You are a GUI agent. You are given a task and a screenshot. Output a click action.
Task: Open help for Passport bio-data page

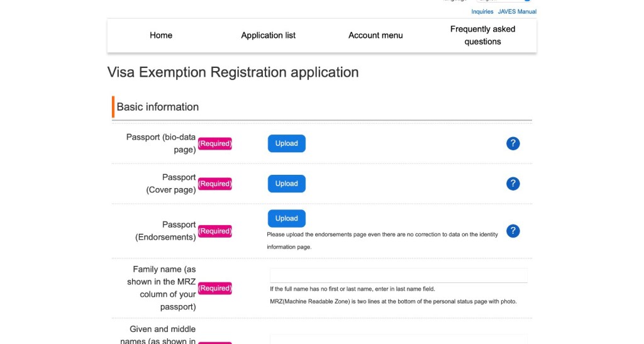[x=513, y=143]
